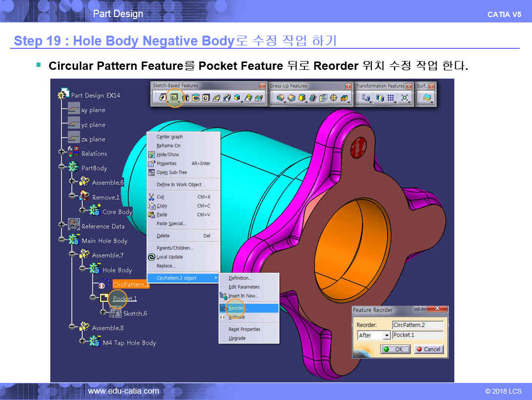The image size is (532, 400).
Task: Select the Thread/Tap icon in Dress-Up Features
Action: click(334, 98)
